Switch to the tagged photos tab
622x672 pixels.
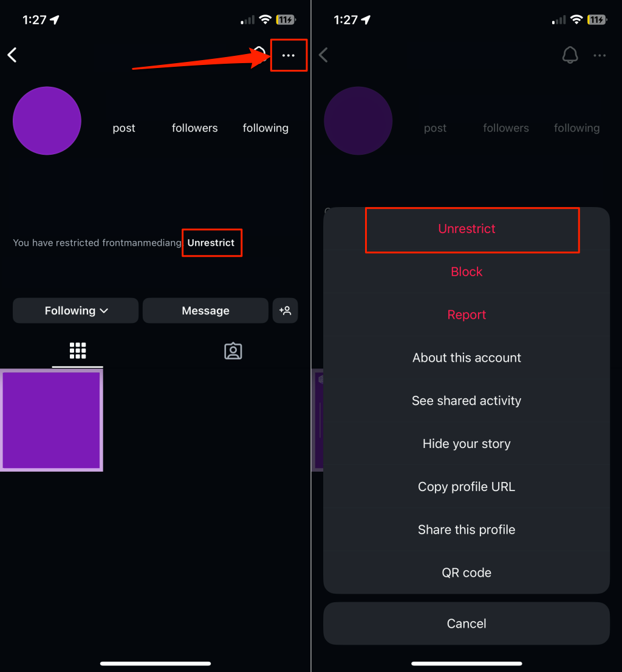pos(233,351)
